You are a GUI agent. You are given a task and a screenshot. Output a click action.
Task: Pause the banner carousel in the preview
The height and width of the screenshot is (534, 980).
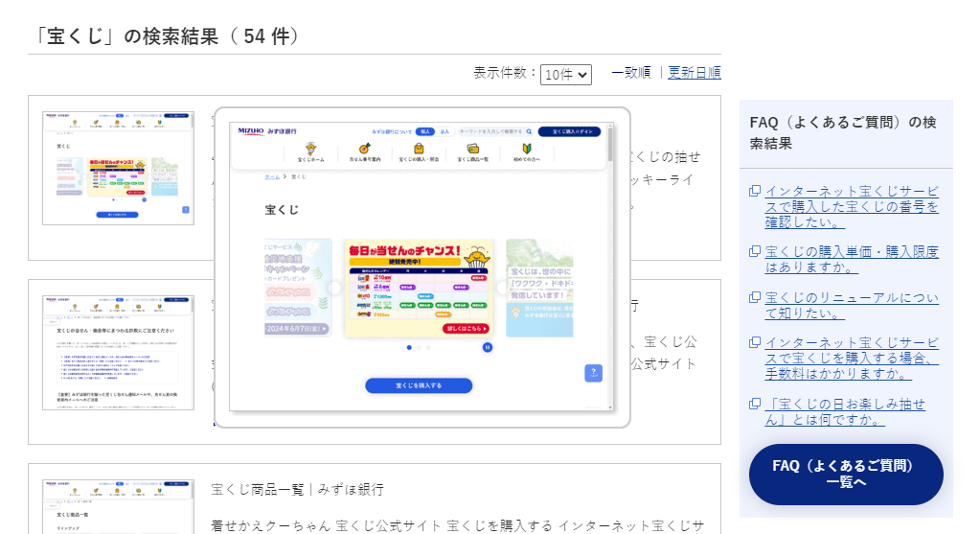coord(488,347)
